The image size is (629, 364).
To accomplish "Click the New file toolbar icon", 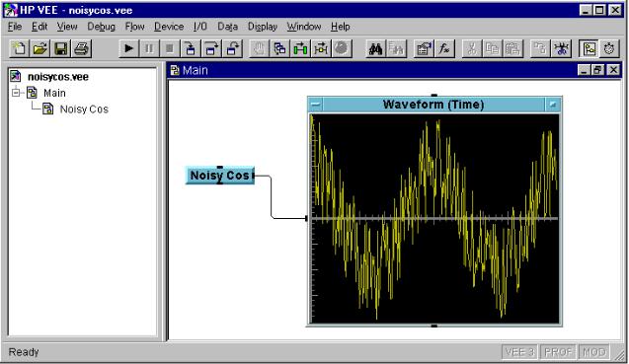I will [19, 49].
